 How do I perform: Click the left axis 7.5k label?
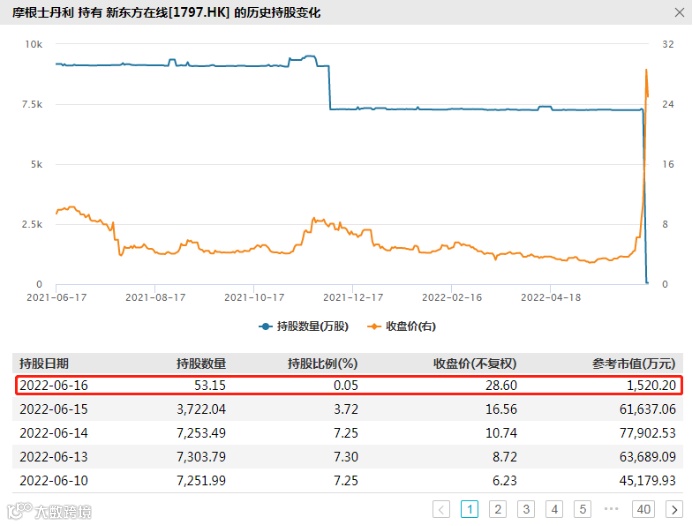click(32, 104)
